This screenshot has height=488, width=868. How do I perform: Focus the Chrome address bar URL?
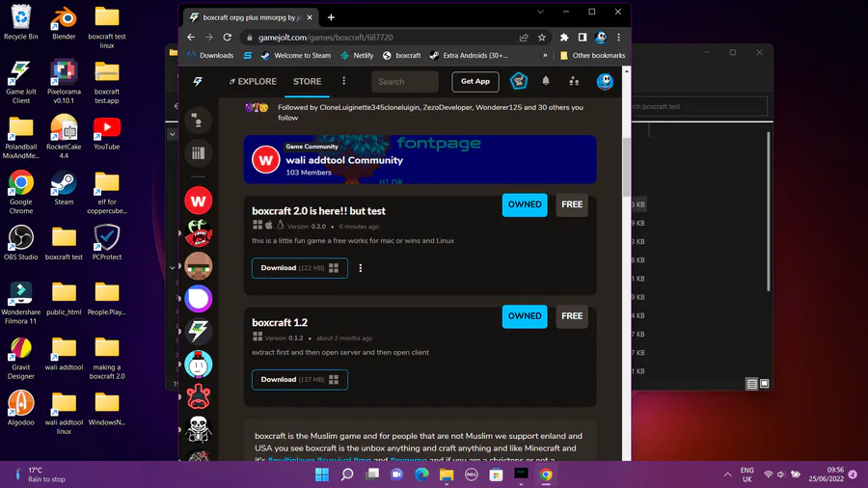326,37
